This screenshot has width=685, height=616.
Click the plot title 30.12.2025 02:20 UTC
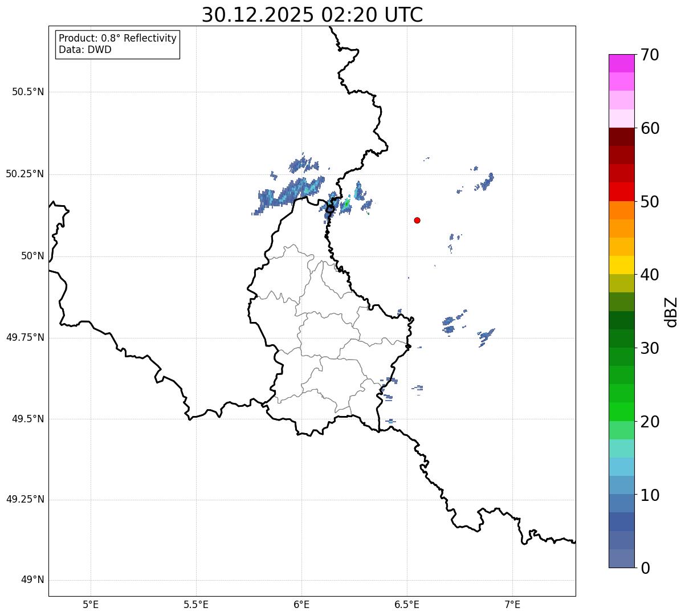click(x=312, y=15)
